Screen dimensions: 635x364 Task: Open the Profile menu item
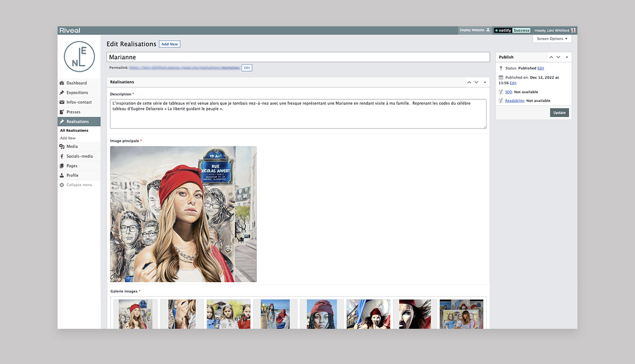click(79, 176)
